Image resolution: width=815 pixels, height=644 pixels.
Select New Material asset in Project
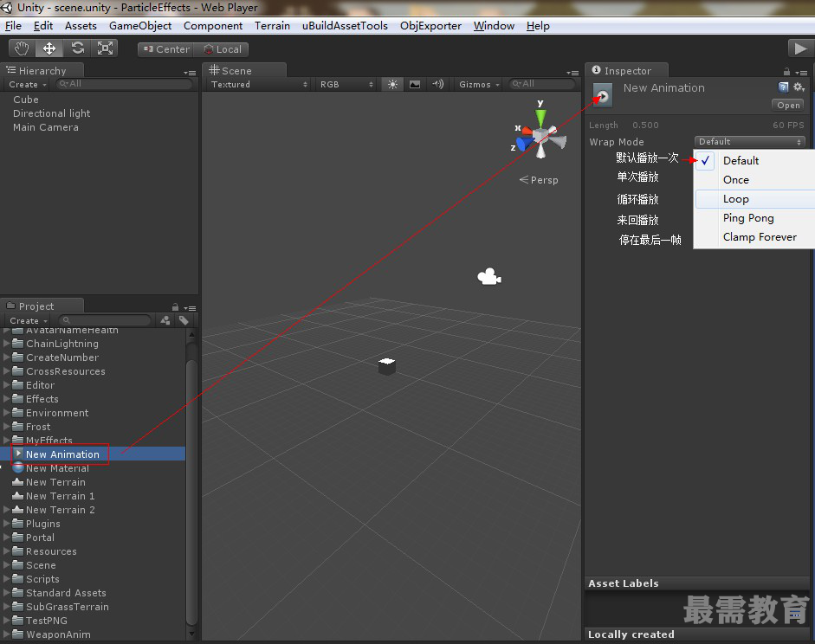coord(57,468)
